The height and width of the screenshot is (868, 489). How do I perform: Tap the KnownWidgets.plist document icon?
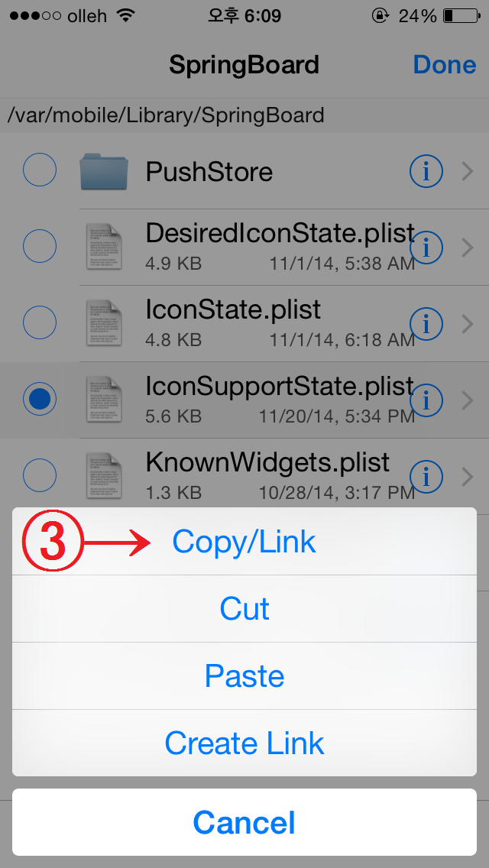(x=104, y=475)
